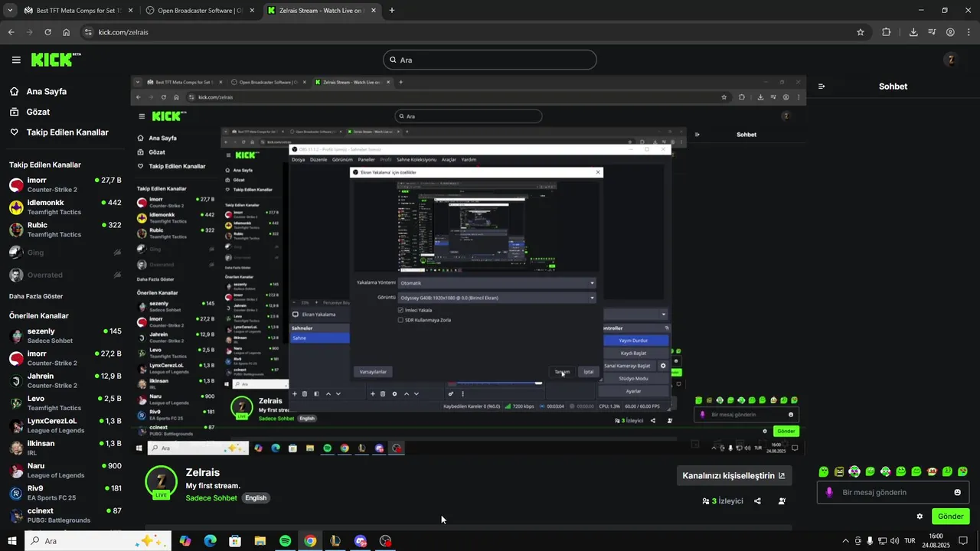Viewport: 980px width, 551px height.
Task: Click the user icon beside share
Action: pyautogui.click(x=782, y=501)
